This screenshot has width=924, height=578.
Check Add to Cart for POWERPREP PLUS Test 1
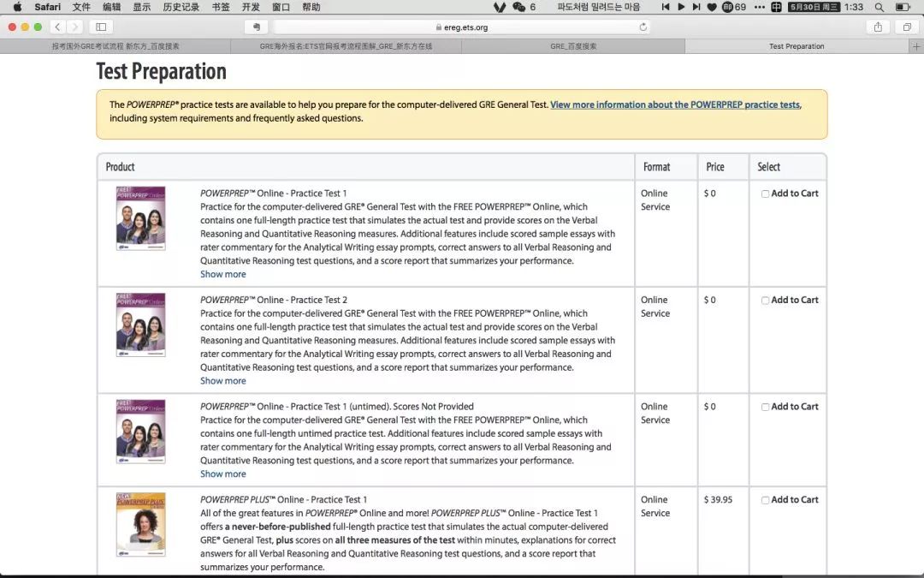[765, 501]
